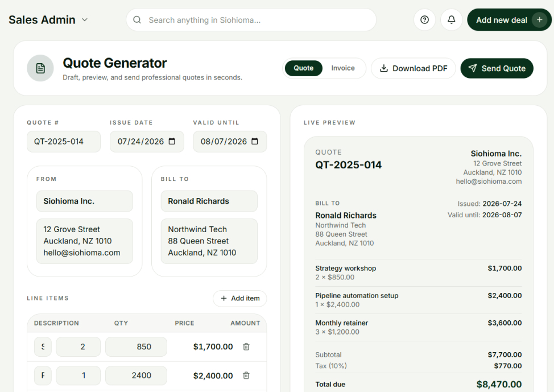This screenshot has width=554, height=392.
Task: Click the $3,600.00 amount in preview
Action: (x=505, y=323)
